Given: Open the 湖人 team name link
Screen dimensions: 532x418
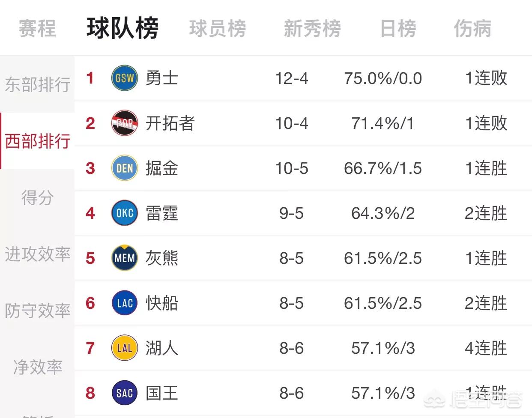Looking at the screenshot, I should tap(161, 348).
